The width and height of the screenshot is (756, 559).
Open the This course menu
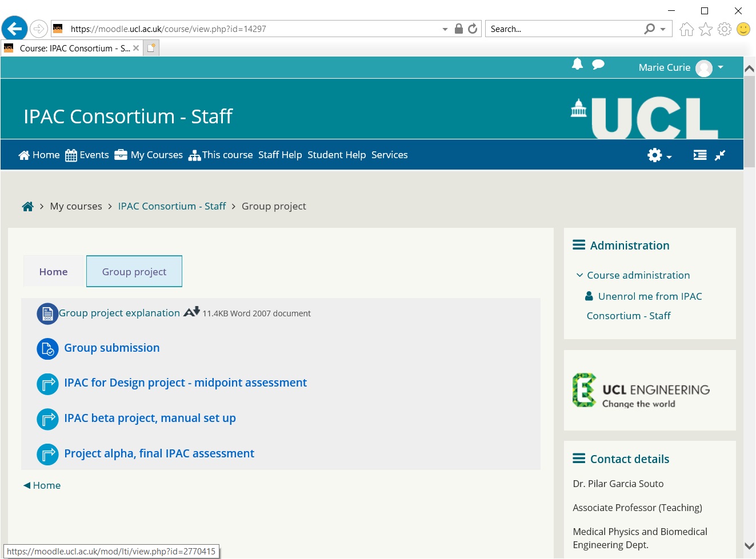pos(221,155)
